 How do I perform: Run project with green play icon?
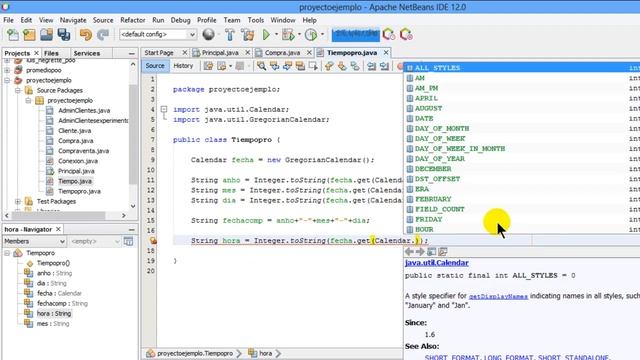pyautogui.click(x=266, y=35)
